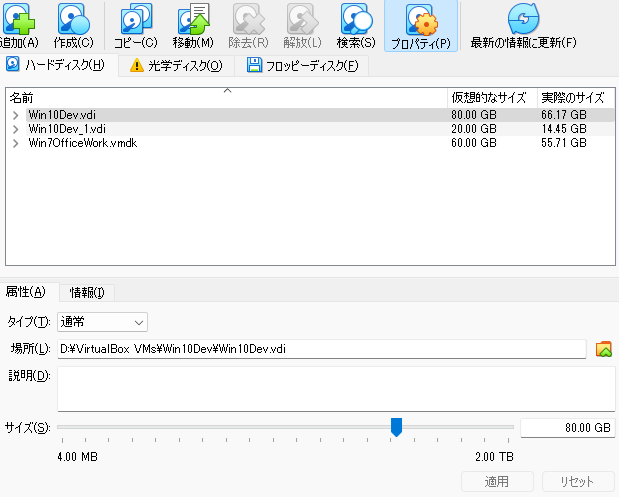Sort by the 実際のサイズ column header
619x497 pixels.
(x=575, y=98)
